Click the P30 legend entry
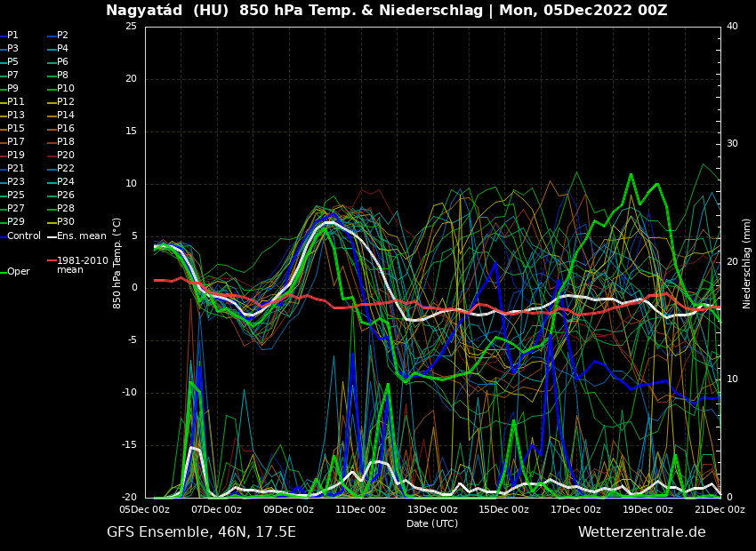Image resolution: width=756 pixels, height=551 pixels. point(66,222)
